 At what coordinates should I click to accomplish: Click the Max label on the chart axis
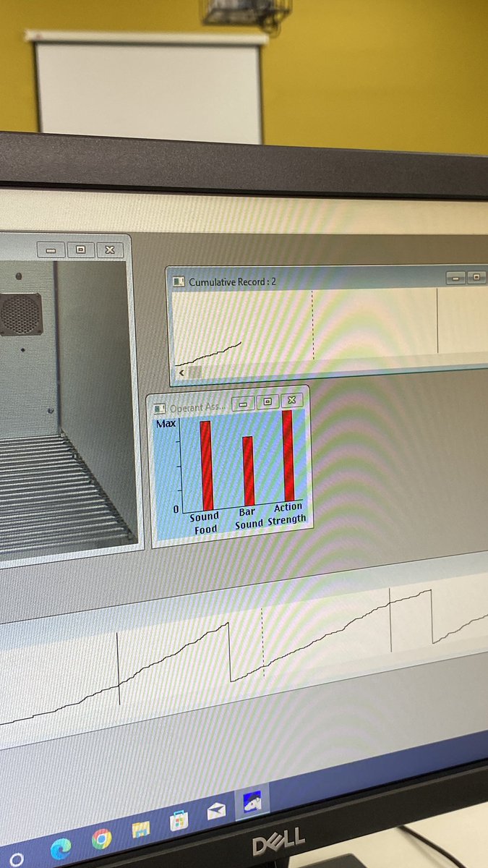[x=166, y=423]
